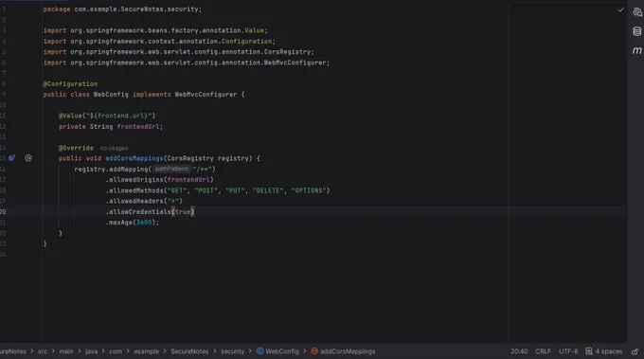Open the example breadcrumb folder
Screen dimensions: 644x359
[146, 351]
